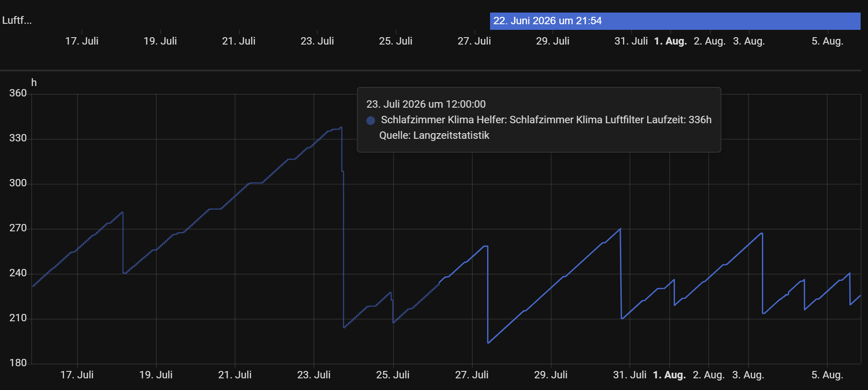The image size is (868, 390).
Task: Select the truncated Luftf... entity label
Action: 17,20
